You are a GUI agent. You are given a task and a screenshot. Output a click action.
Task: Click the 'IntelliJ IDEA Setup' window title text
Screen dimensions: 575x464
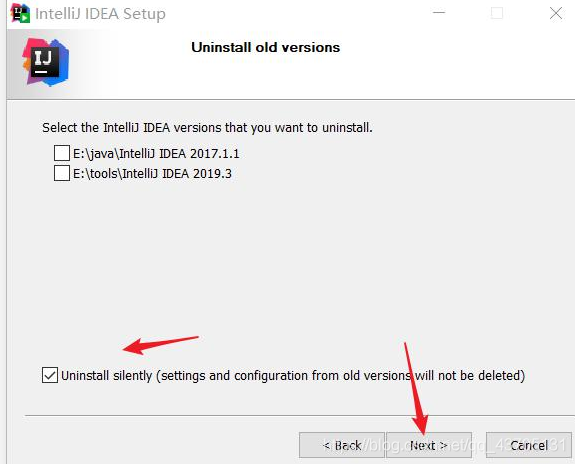100,14
